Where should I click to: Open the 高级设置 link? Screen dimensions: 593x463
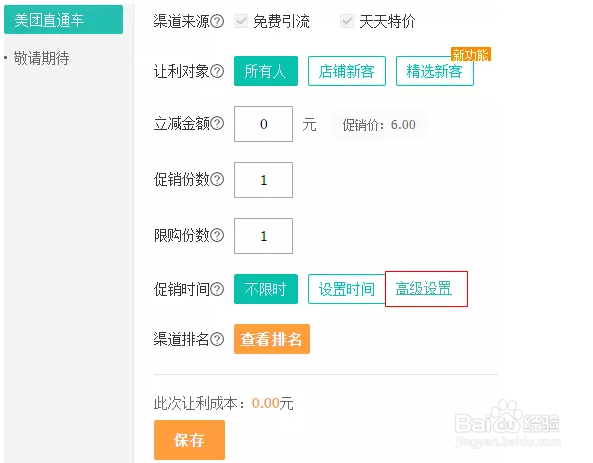[424, 289]
